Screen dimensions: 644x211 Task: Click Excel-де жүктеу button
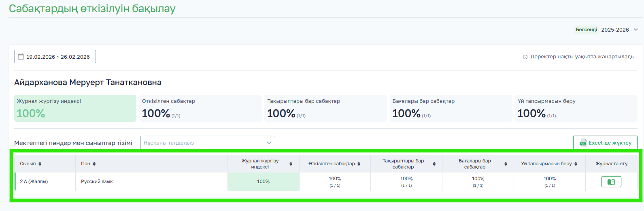point(605,143)
